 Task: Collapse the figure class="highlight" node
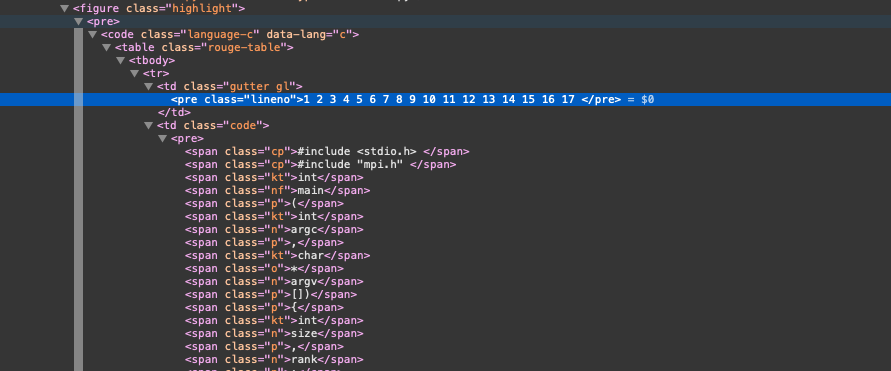(65, 9)
